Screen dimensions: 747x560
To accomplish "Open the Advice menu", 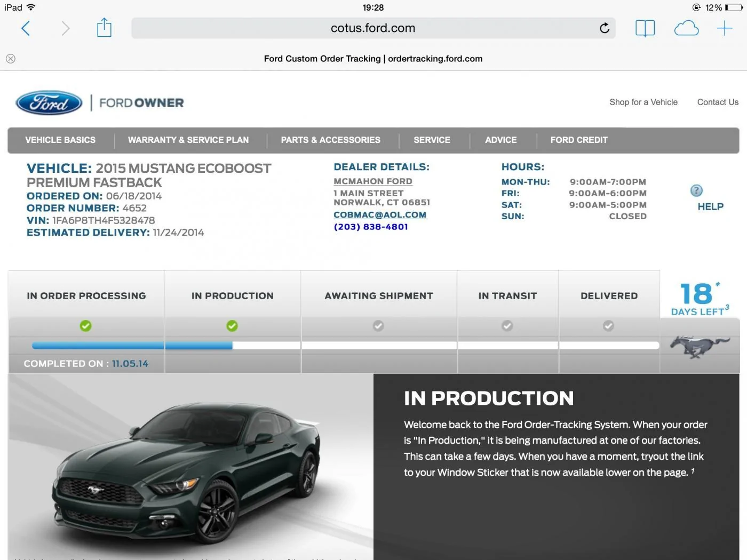I will [501, 140].
